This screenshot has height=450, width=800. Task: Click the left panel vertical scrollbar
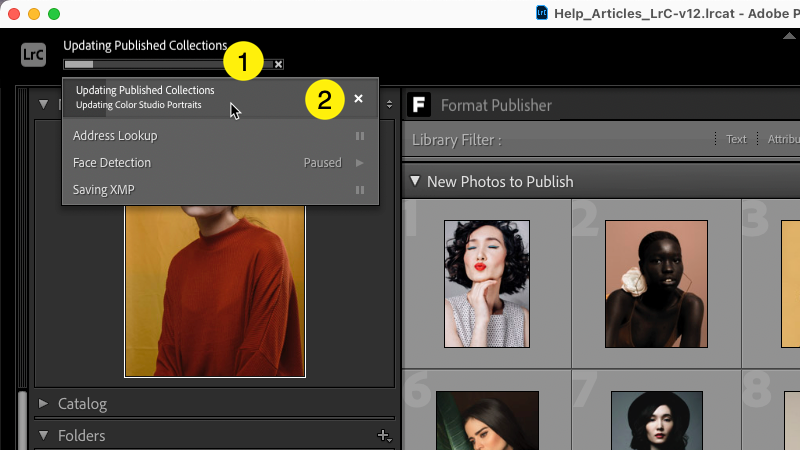click(x=22, y=420)
